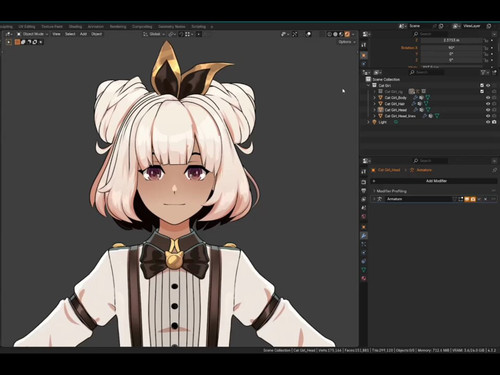Open the Object menu in viewport header

pyautogui.click(x=97, y=34)
